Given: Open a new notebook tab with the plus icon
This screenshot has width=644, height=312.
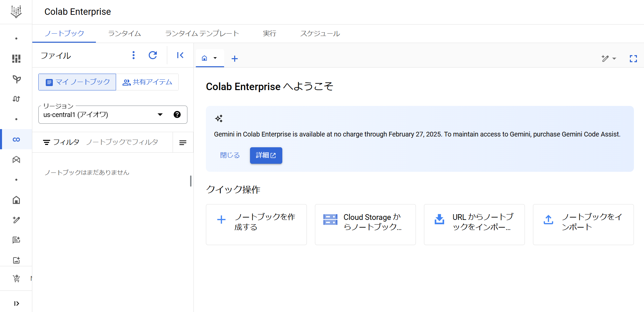Looking at the screenshot, I should pos(235,58).
